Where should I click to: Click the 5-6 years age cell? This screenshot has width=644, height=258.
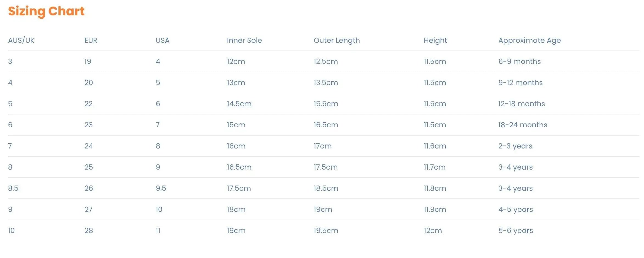(x=516, y=231)
